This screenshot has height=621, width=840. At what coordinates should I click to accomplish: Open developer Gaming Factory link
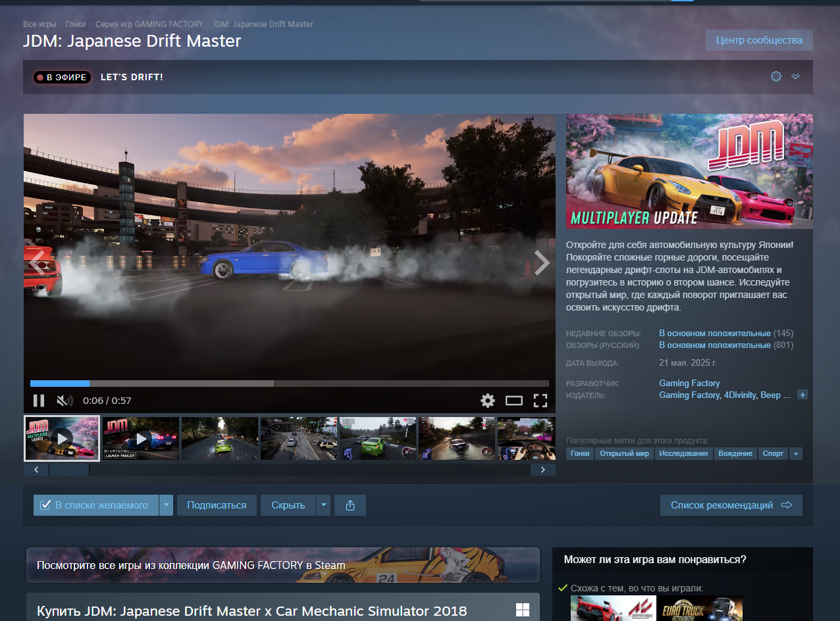coord(689,384)
